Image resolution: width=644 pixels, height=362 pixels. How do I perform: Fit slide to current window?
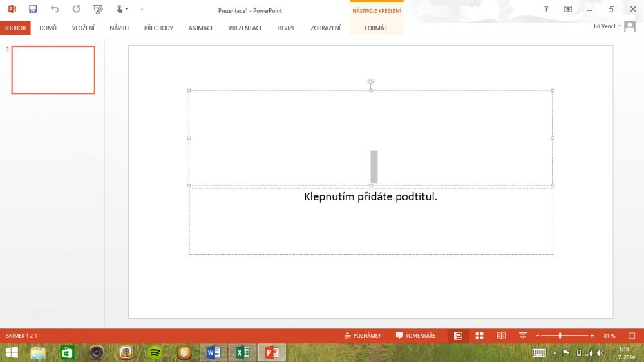tap(632, 336)
